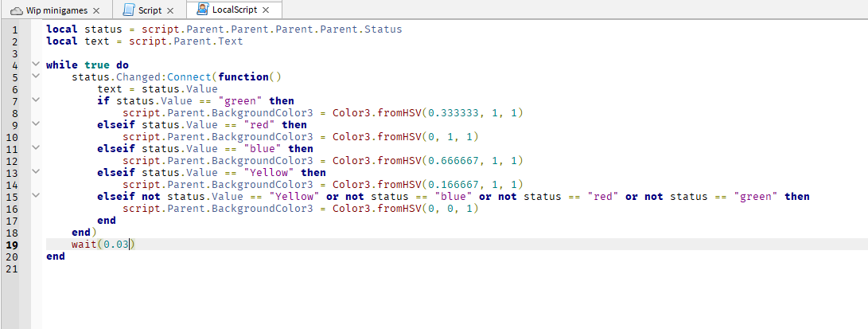Collapse the elseif not branch at line 15

pyautogui.click(x=35, y=196)
